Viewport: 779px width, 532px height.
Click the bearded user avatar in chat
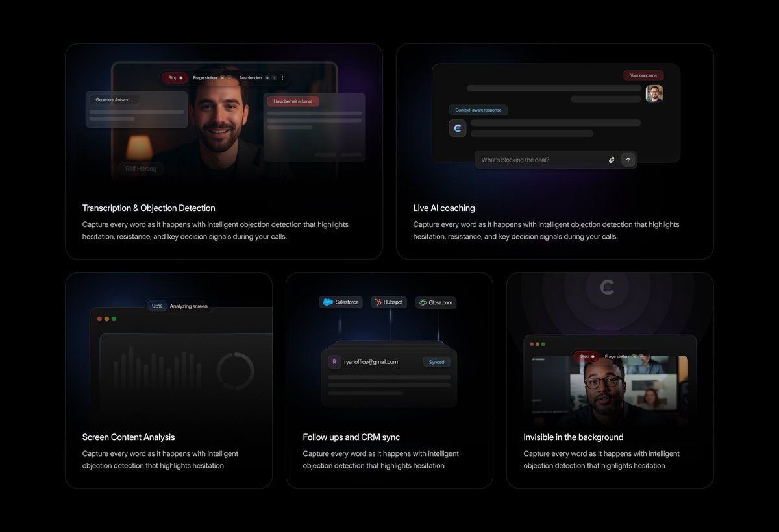654,93
